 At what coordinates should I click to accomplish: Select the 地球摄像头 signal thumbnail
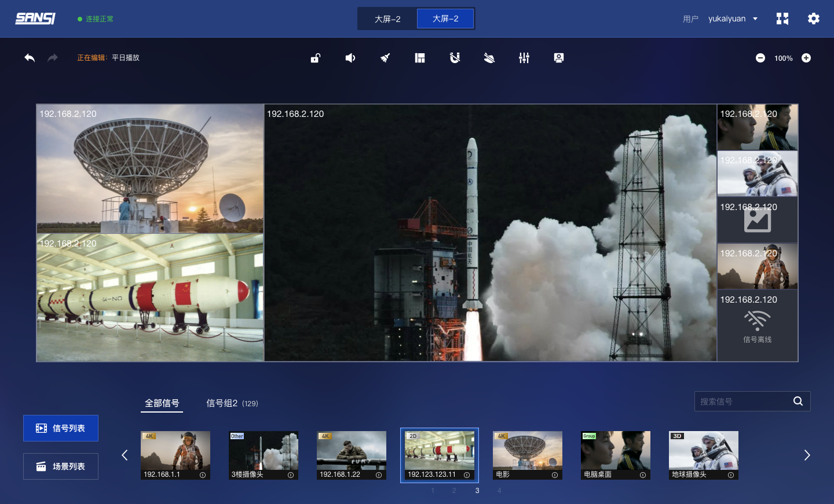(704, 455)
